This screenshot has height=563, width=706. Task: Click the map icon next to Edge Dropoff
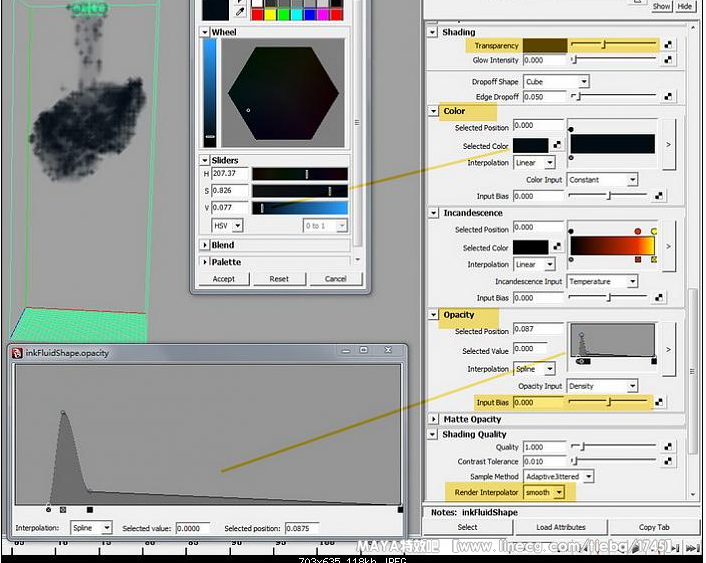pyautogui.click(x=668, y=97)
